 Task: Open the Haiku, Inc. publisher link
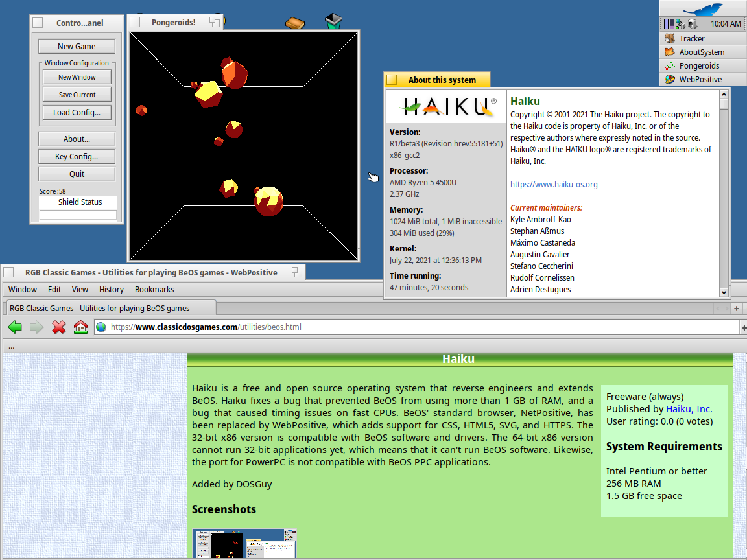tap(689, 409)
